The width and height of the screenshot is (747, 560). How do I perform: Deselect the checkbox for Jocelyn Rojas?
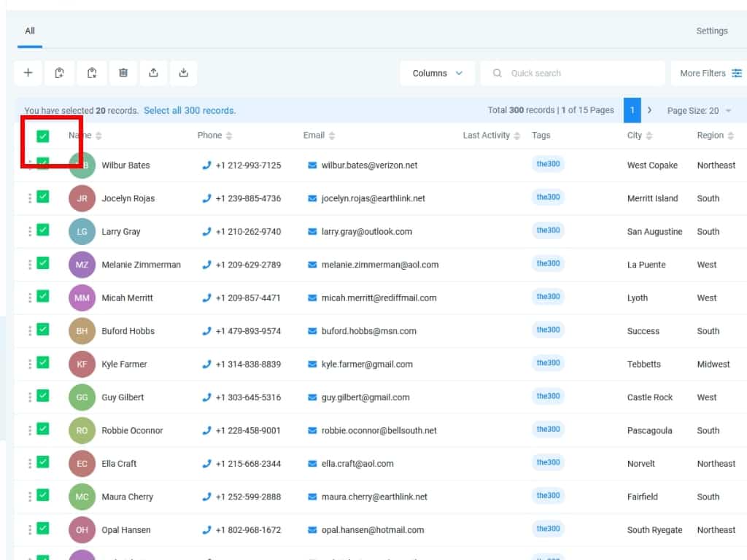[43, 197]
